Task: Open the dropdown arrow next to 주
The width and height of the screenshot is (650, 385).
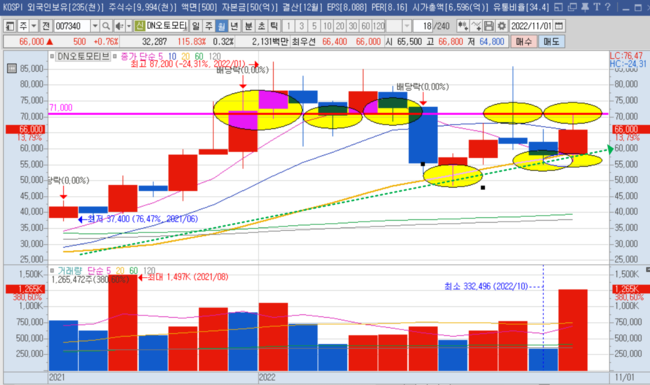Action: coord(34,26)
